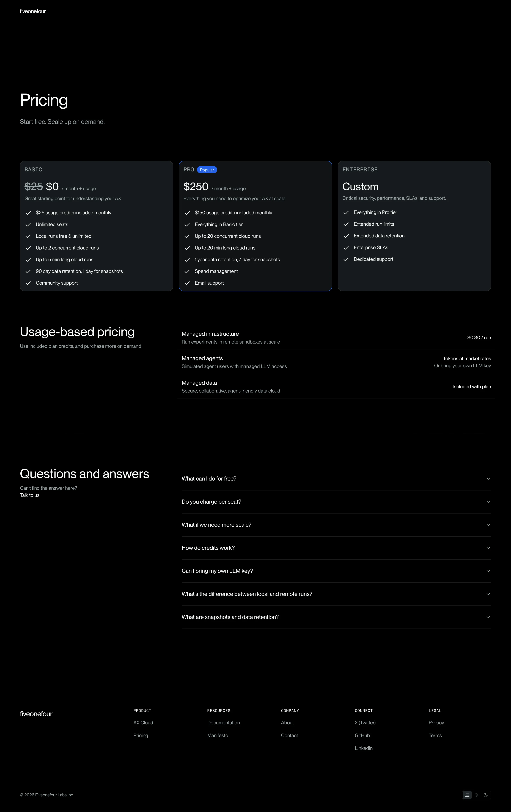
Task: Expand "Do you charge per seat?" question
Action: [336, 502]
